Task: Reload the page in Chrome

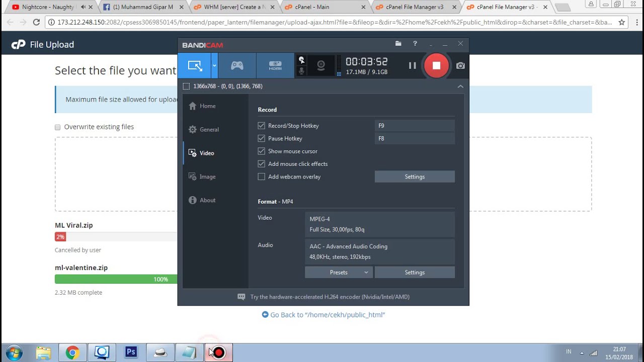Action: point(36,22)
